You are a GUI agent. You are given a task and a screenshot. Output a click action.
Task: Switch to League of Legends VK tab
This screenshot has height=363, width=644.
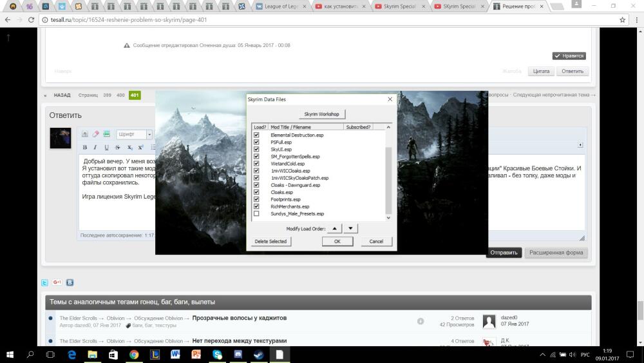coord(281,6)
